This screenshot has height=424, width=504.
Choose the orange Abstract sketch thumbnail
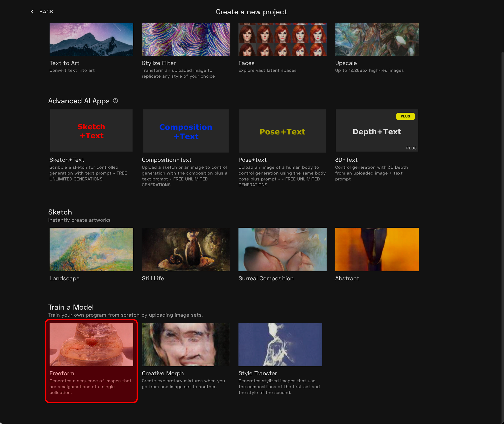coord(377,249)
